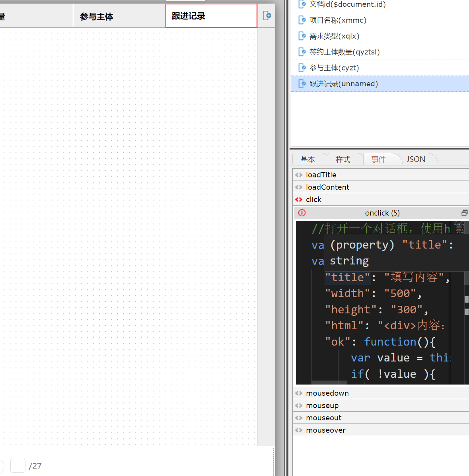Click the page number input box before /27

18,466
